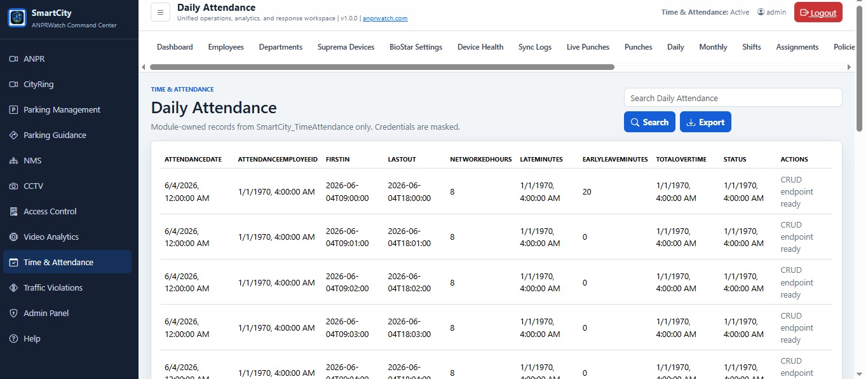Click the EARLYLEAVEMINUTES column header
Viewport: 868px width, 379px height.
coord(615,159)
